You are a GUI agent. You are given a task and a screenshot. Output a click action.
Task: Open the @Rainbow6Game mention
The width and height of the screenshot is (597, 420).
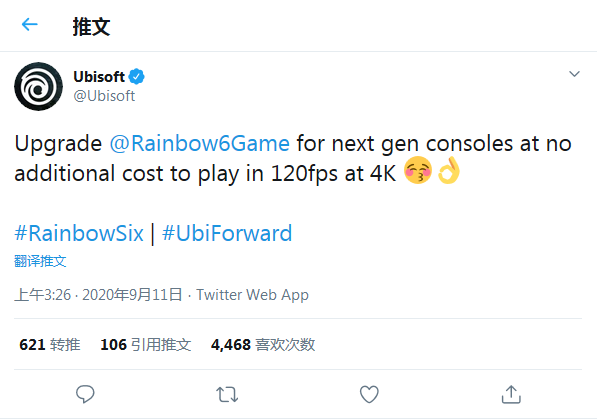tap(200, 144)
